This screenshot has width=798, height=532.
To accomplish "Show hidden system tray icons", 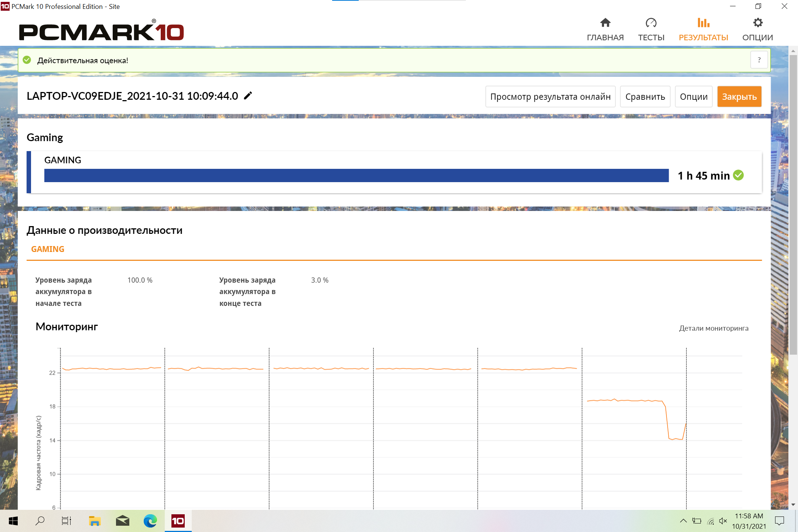I will tap(683, 521).
